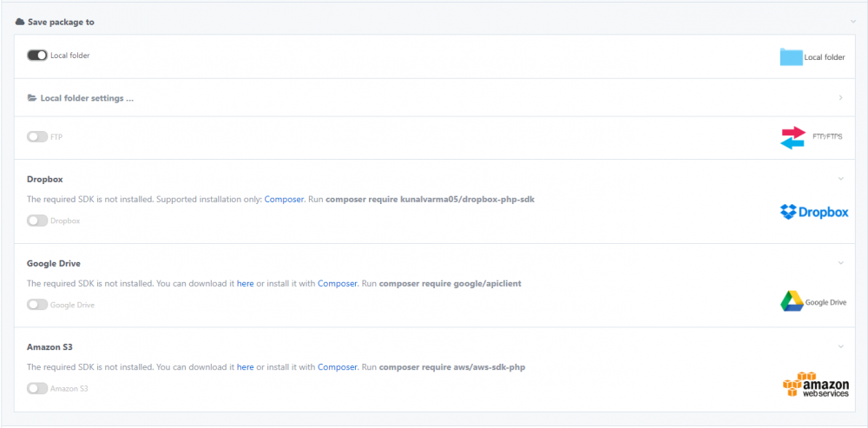Click the open folder icon in Local folder settings
Screen dimensions: 868x428
(32, 98)
